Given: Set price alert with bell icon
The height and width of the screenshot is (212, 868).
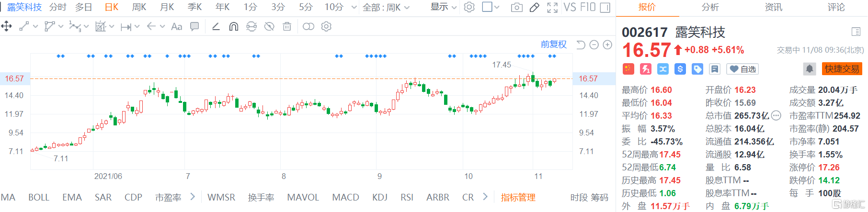Looking at the screenshot, I should pyautogui.click(x=810, y=68).
